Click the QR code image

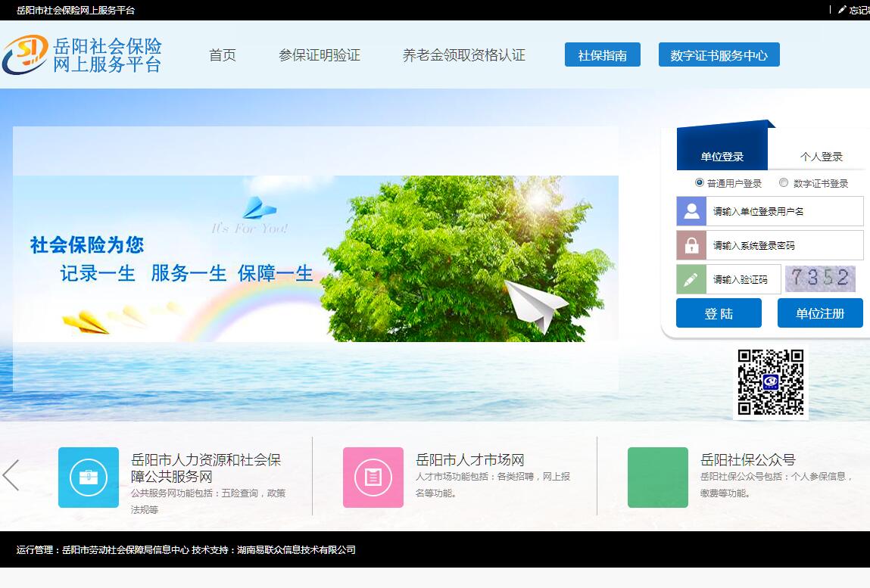tap(770, 382)
